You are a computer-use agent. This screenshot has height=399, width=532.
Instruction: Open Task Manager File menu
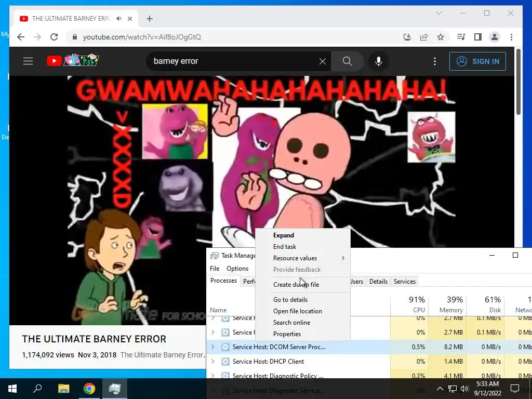215,269
